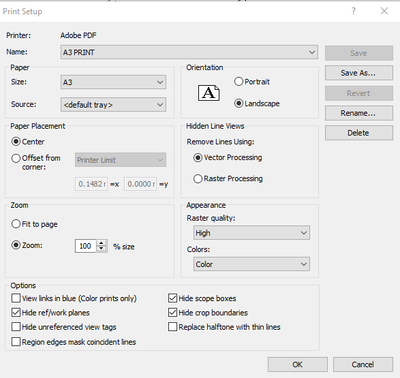
Task: Click the zoom percentage field showing 100
Action: (86, 246)
